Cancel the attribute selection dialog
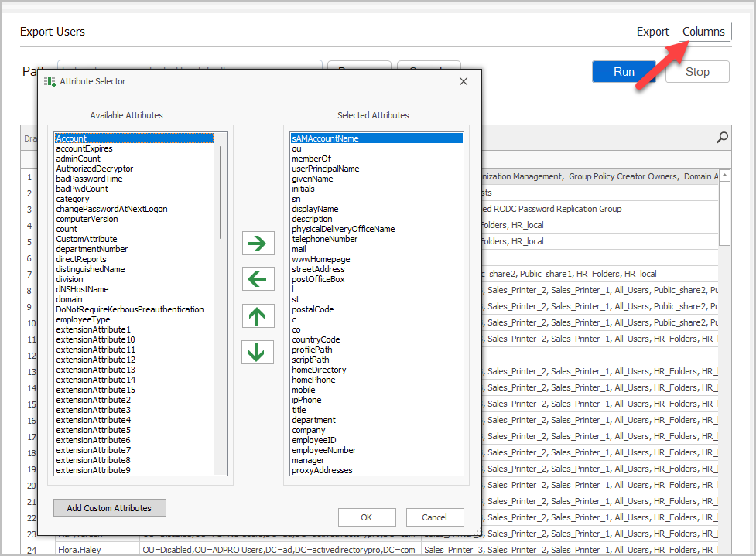 (434, 517)
